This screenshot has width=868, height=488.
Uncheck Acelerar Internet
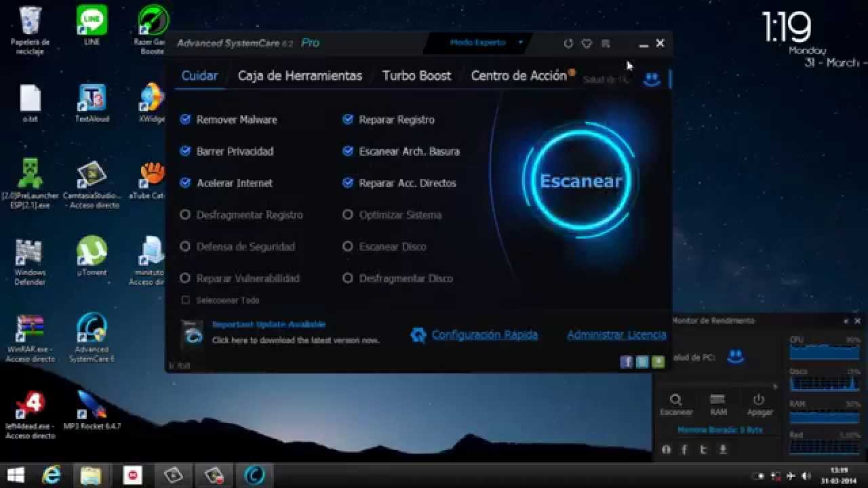tap(185, 183)
